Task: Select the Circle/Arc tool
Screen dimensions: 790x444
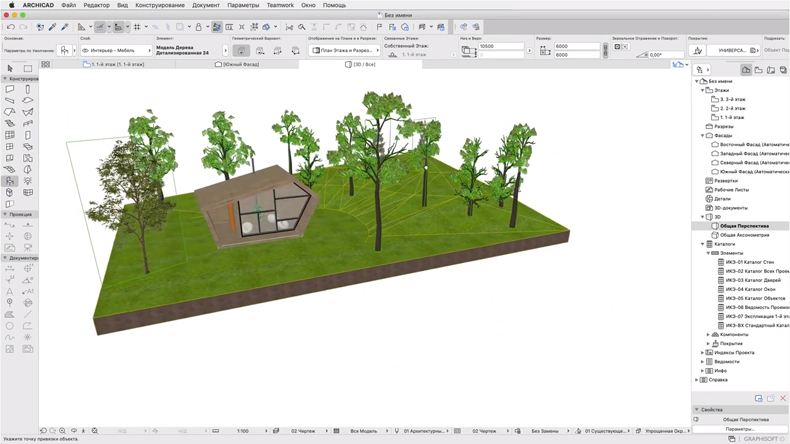Action: [x=10, y=326]
